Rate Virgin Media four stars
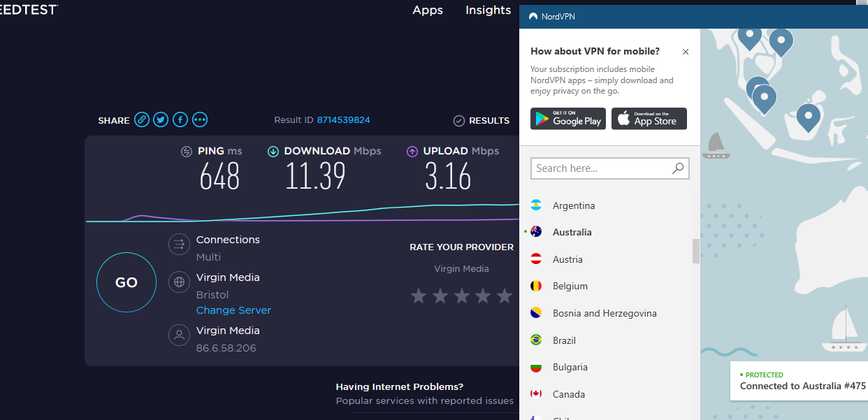Viewport: 868px width, 420px height. (x=483, y=296)
